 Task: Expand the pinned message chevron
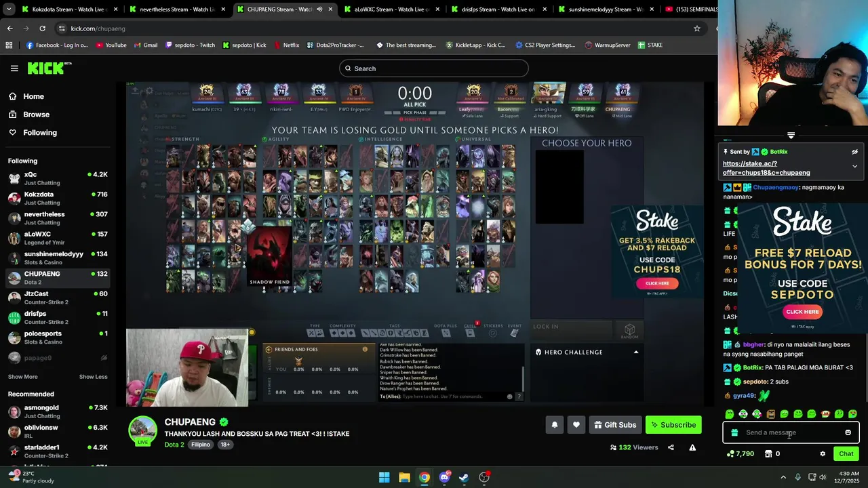(854, 166)
